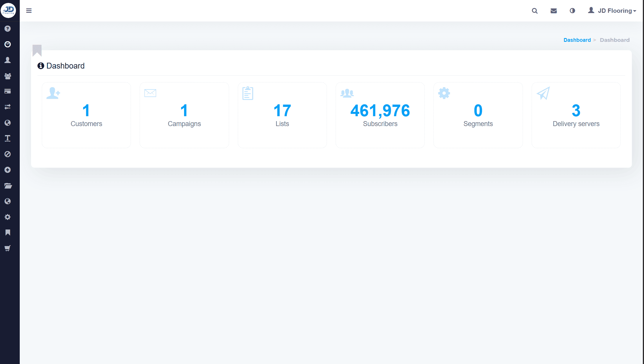Open the dashboard gauge sidebar icon
The width and height of the screenshot is (644, 364).
tap(8, 44)
